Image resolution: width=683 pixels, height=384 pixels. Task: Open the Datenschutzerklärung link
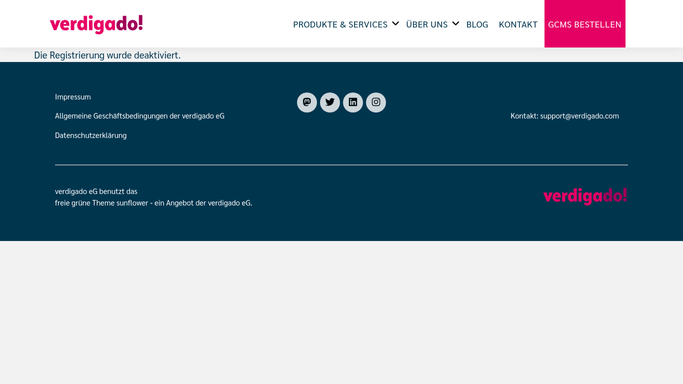(91, 135)
